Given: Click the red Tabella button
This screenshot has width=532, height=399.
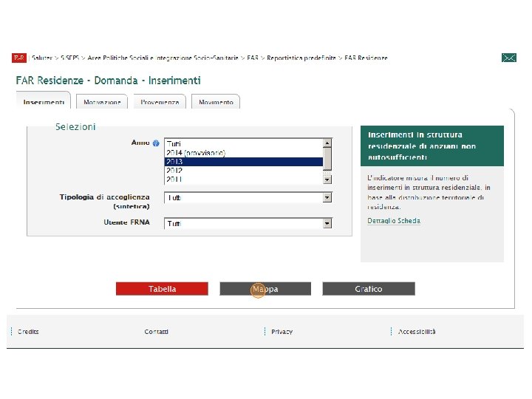Looking at the screenshot, I should [162, 289].
